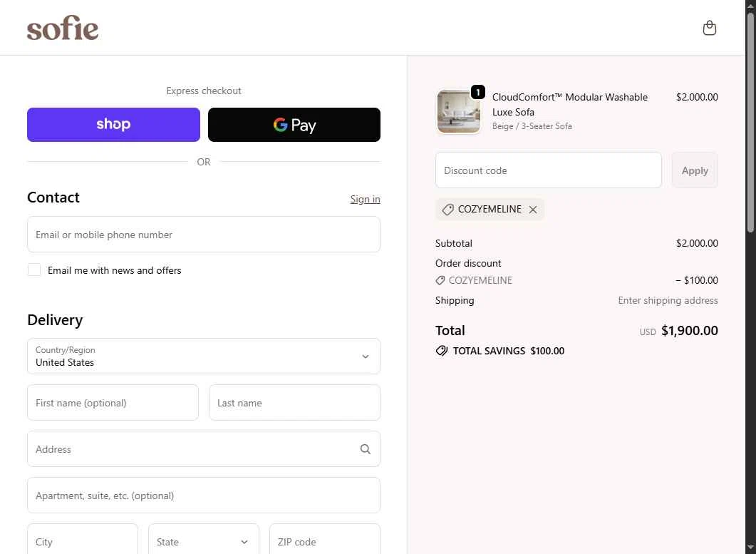756x554 pixels.
Task: Click the sofie logo
Action: [x=63, y=28]
